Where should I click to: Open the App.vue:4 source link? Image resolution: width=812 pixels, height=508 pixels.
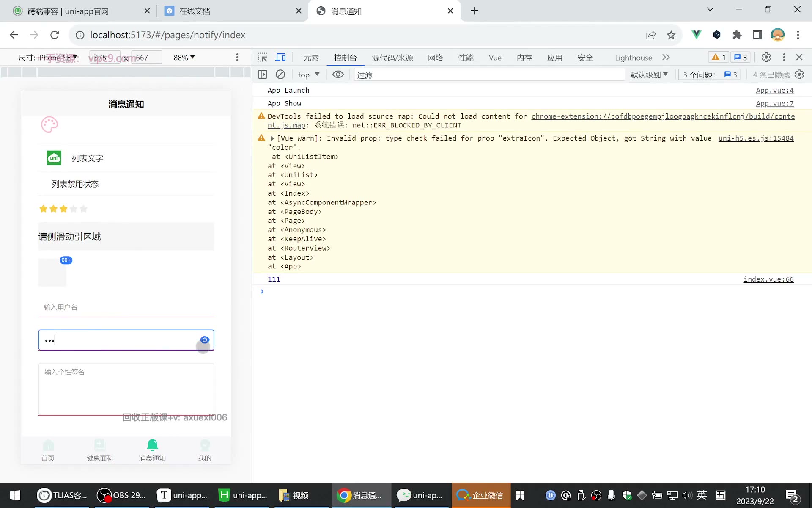[x=774, y=90]
